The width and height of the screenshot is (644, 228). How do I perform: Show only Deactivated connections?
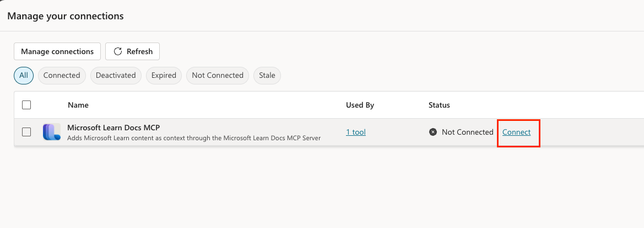[116, 76]
